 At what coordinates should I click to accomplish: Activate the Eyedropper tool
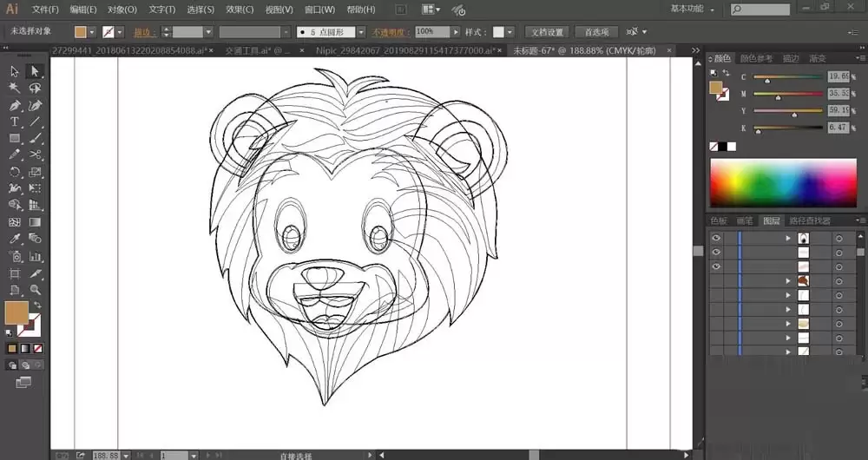(x=15, y=238)
